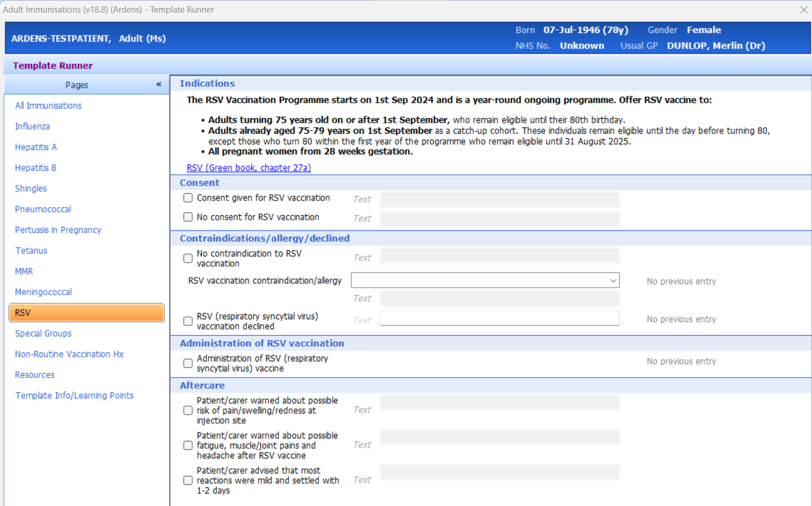This screenshot has height=506, width=812.
Task: Click text field below contraindication/allergy dropdown
Action: 500,299
